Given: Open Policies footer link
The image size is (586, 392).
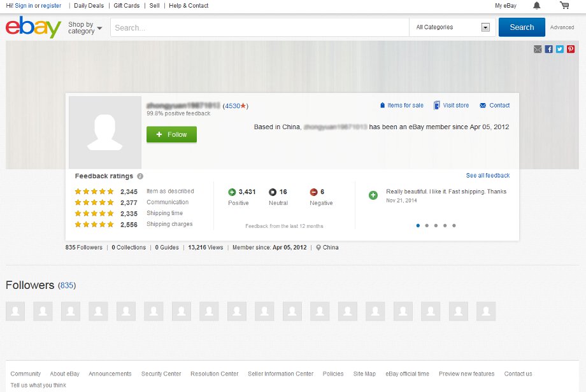Looking at the screenshot, I should 333,374.
